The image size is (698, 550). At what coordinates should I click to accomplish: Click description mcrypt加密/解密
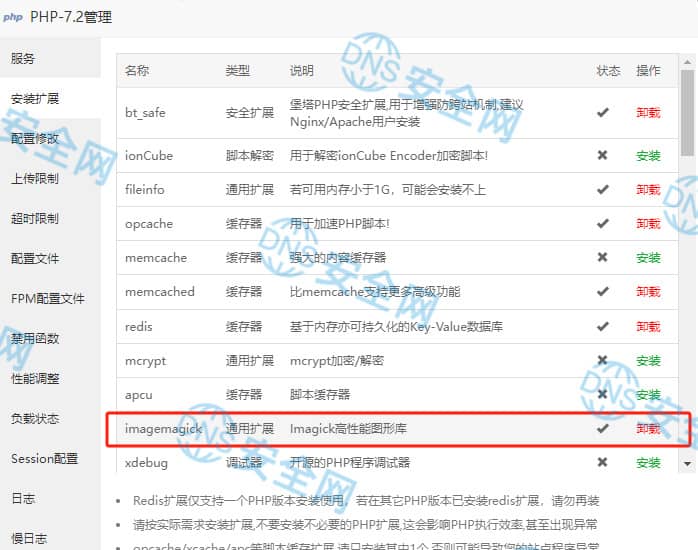[x=337, y=360]
